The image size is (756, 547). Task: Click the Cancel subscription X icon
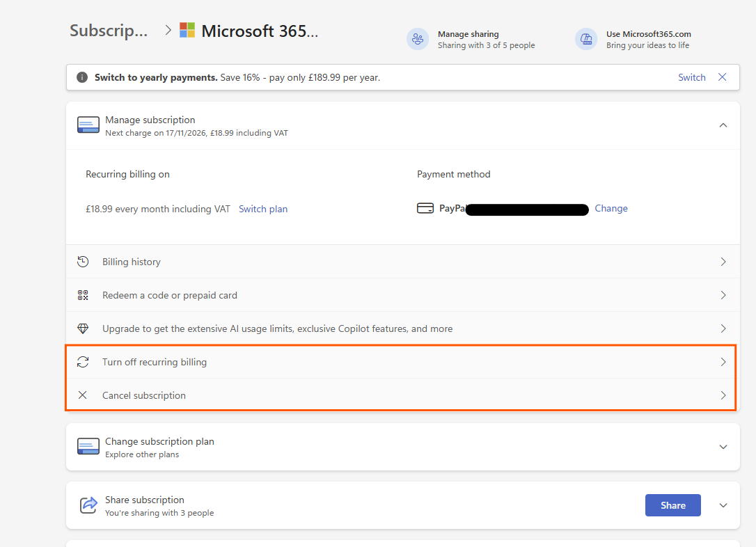point(83,395)
